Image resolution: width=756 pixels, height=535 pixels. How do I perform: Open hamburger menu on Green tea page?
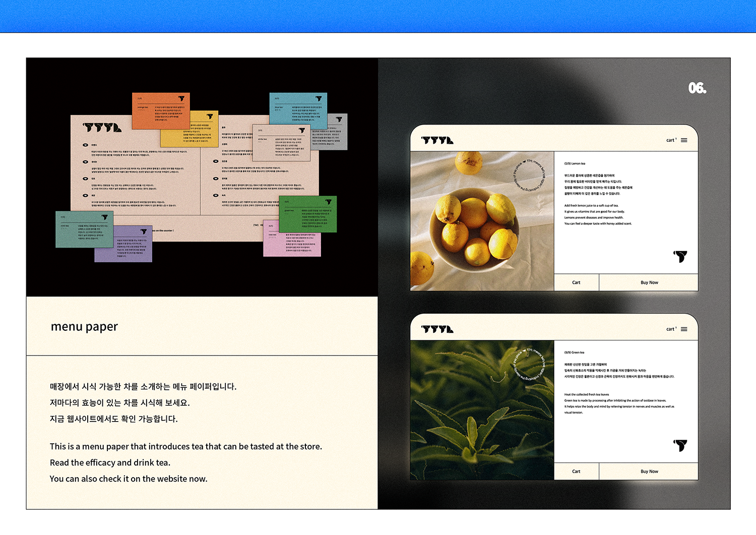tap(684, 329)
